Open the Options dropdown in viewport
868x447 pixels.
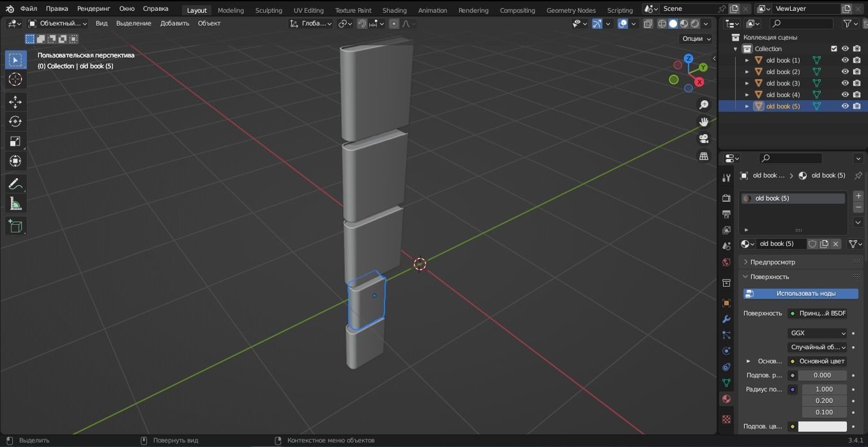(x=696, y=38)
